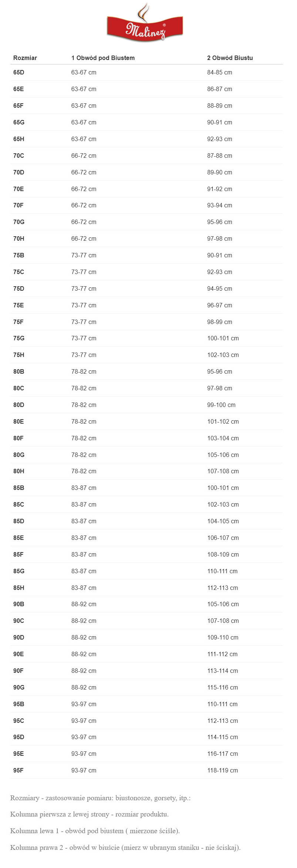Click the 95F size row label
Image resolution: width=297 pixels, height=868 pixels.
click(18, 770)
